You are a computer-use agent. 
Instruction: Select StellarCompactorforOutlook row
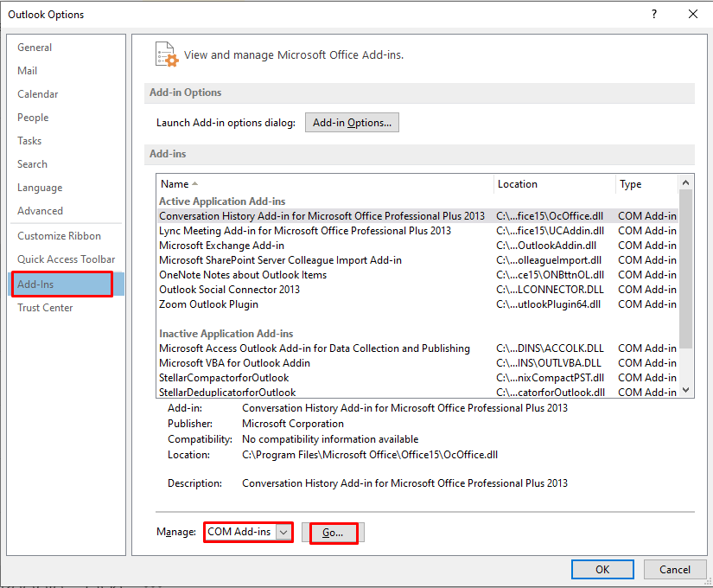pyautogui.click(x=417, y=378)
